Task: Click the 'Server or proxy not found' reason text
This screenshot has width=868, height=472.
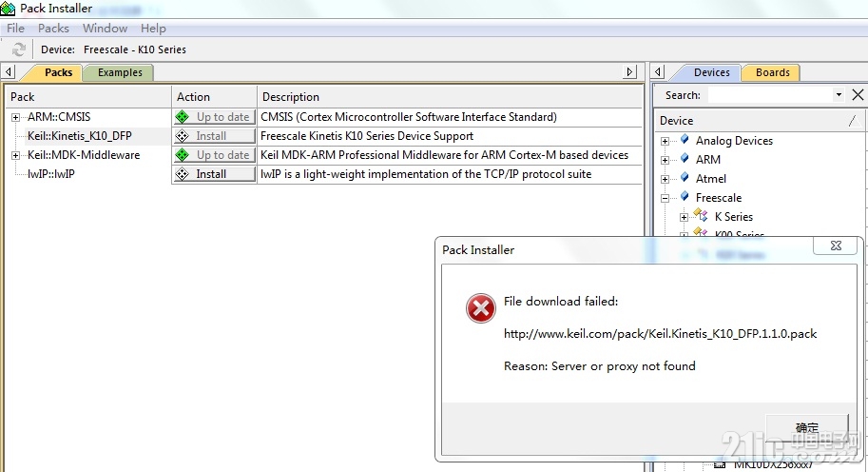Action: 624,365
